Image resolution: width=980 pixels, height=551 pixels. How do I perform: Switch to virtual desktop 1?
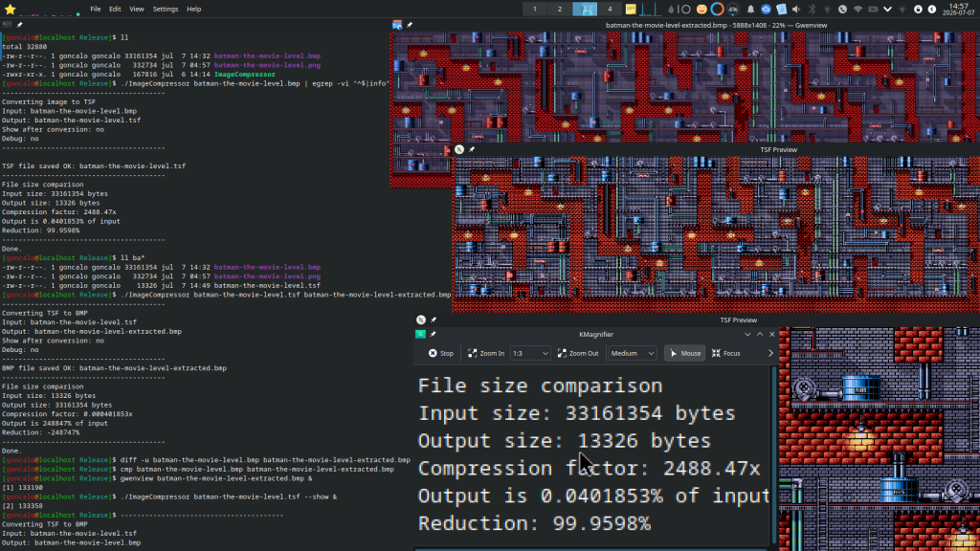pyautogui.click(x=535, y=9)
